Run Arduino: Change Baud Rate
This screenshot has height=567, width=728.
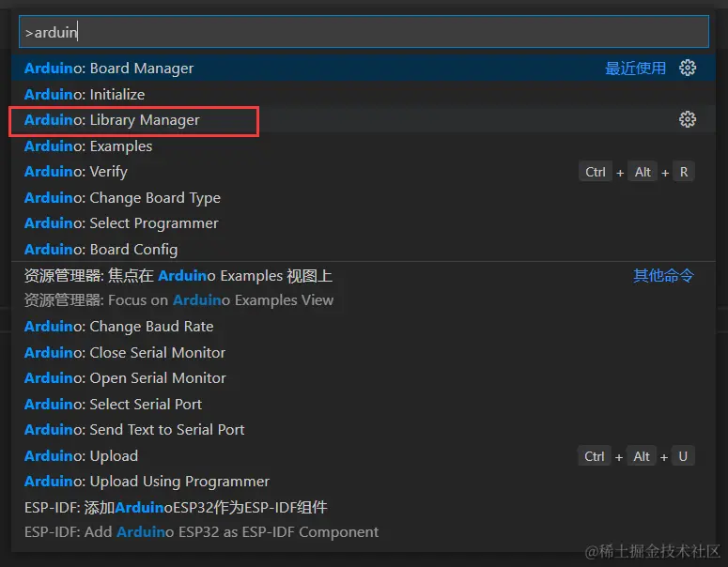[x=364, y=326]
